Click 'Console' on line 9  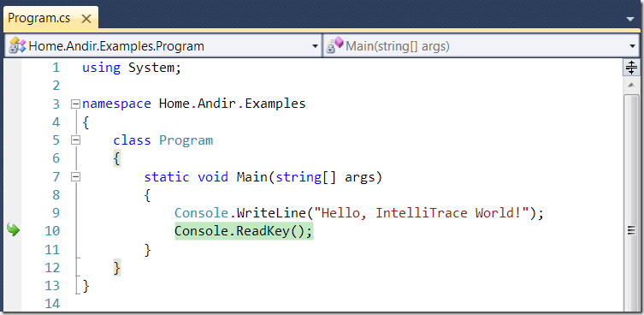pos(201,213)
